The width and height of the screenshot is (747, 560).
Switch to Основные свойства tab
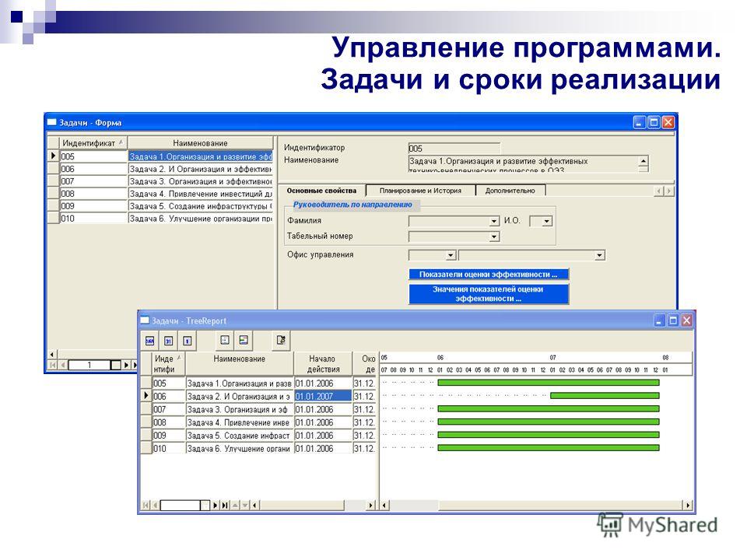321,191
